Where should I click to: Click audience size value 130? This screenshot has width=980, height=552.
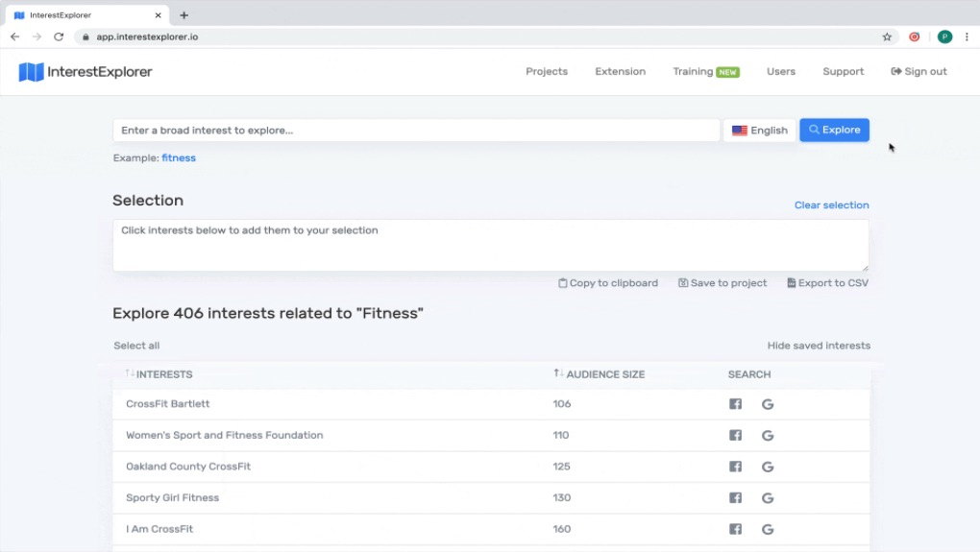pos(562,497)
